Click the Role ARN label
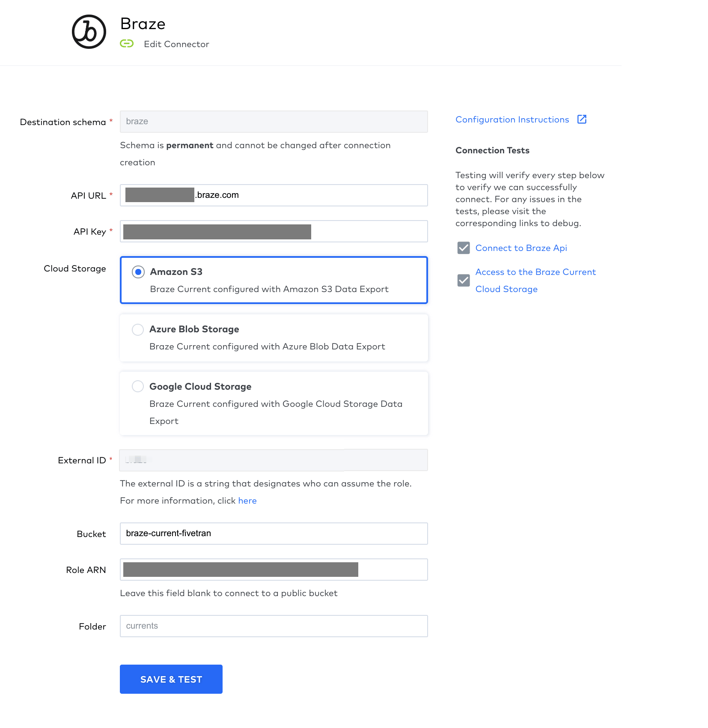This screenshot has height=728, width=708. [86, 570]
